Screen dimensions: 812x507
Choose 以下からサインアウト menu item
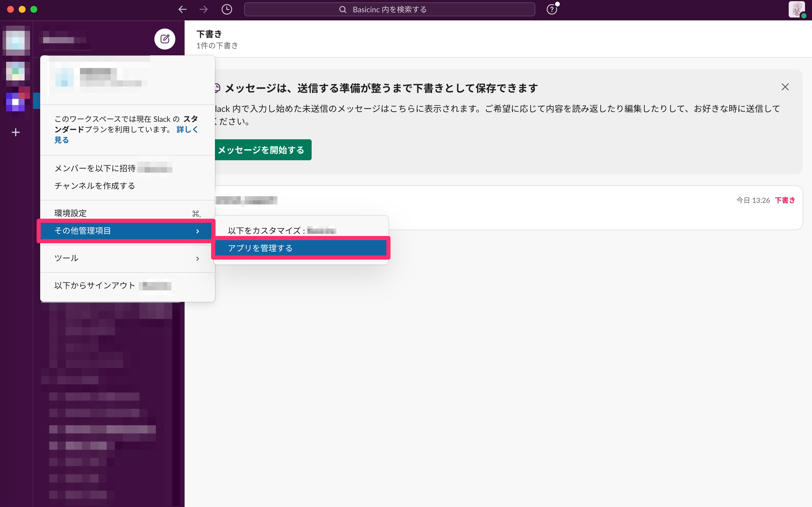click(x=127, y=286)
